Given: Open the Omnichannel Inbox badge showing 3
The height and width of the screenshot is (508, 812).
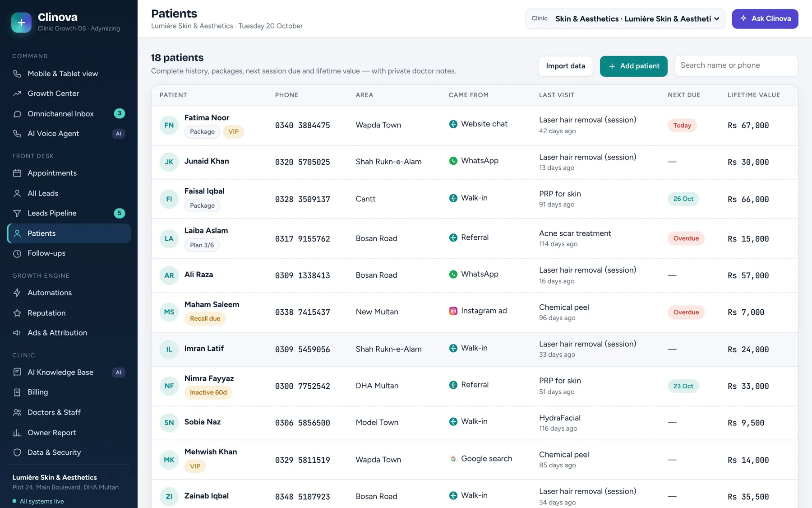Looking at the screenshot, I should 119,113.
